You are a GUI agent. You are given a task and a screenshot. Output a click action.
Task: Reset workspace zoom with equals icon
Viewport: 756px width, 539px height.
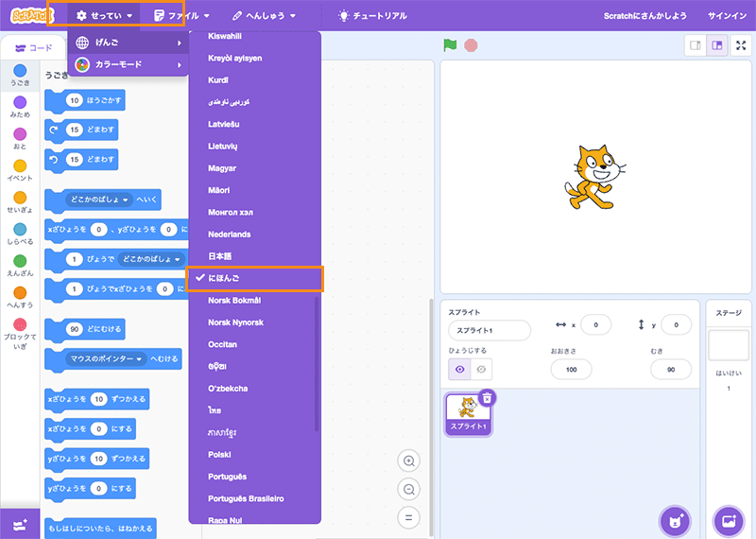tap(409, 517)
